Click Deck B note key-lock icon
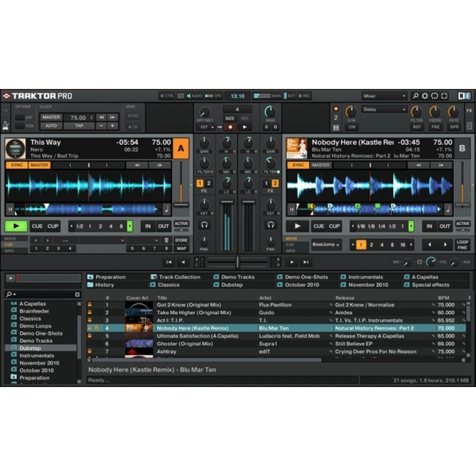This screenshot has width=476, height=476. pyautogui.click(x=448, y=209)
